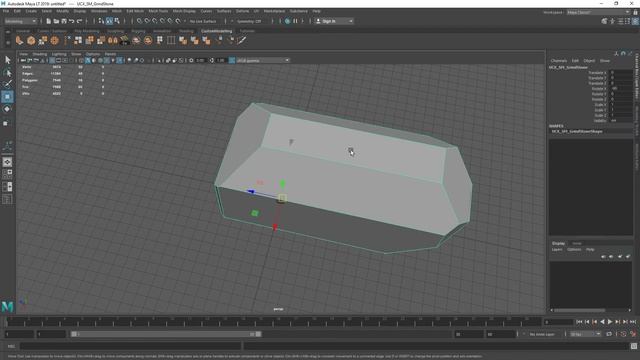Click the two-column layout shelf icon
This screenshot has width=640, height=360.
tap(171, 40)
